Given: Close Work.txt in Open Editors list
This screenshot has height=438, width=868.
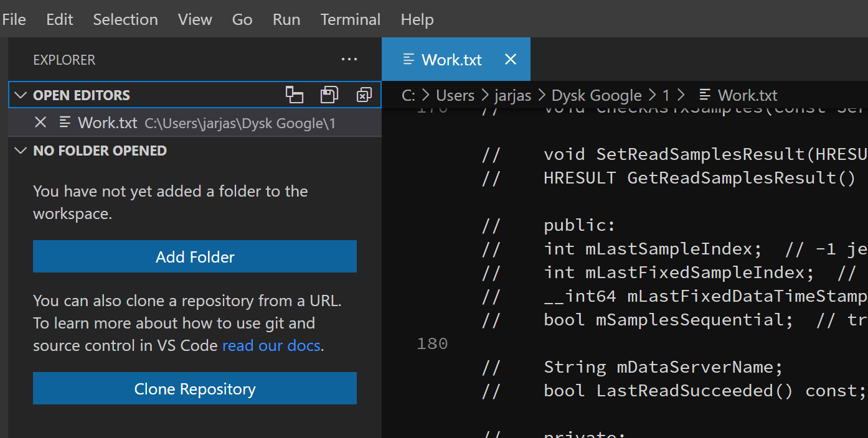Looking at the screenshot, I should [x=40, y=123].
